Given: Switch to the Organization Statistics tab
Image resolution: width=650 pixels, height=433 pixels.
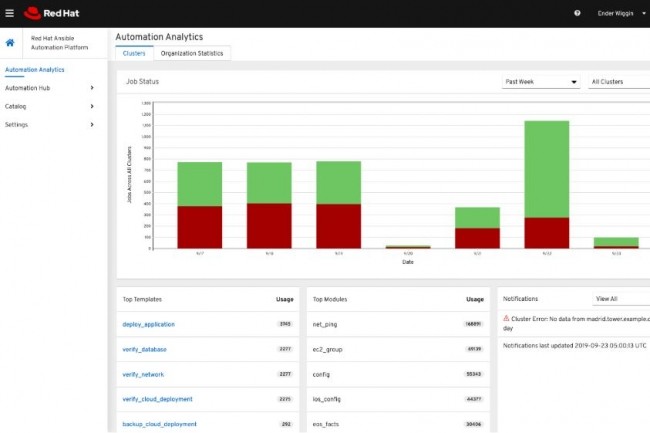Looking at the screenshot, I should tap(192, 53).
